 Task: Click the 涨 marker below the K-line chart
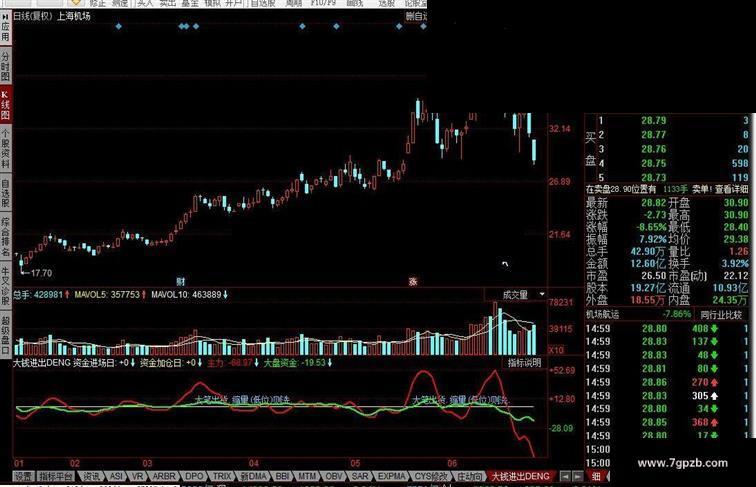[413, 282]
